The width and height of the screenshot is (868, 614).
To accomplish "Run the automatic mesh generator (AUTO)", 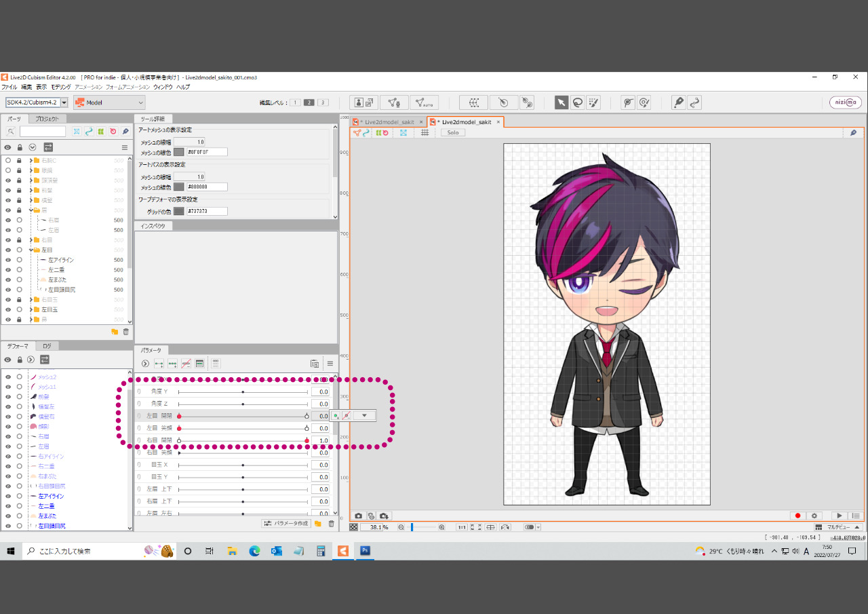I will pos(425,102).
